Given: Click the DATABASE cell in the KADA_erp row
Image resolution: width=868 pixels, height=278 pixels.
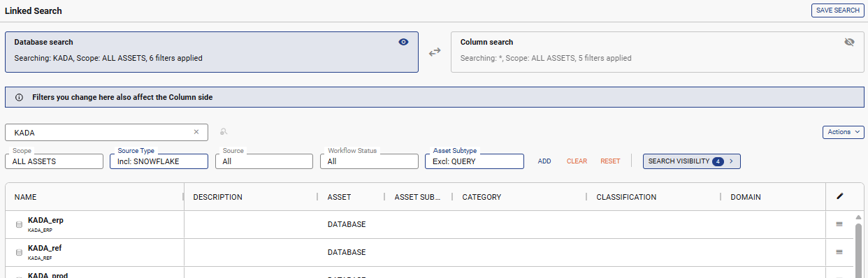Looking at the screenshot, I should [x=347, y=225].
